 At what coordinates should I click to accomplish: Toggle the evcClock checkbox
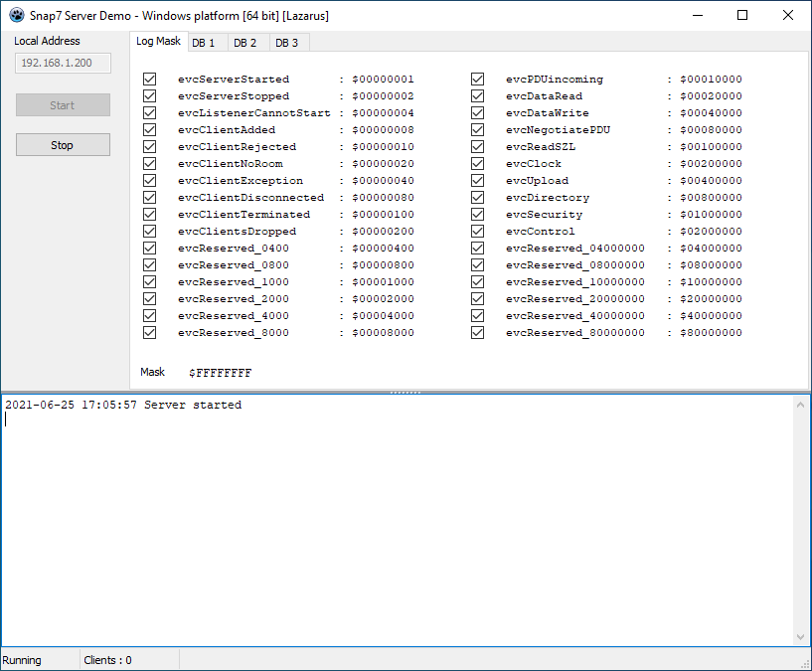tap(477, 164)
